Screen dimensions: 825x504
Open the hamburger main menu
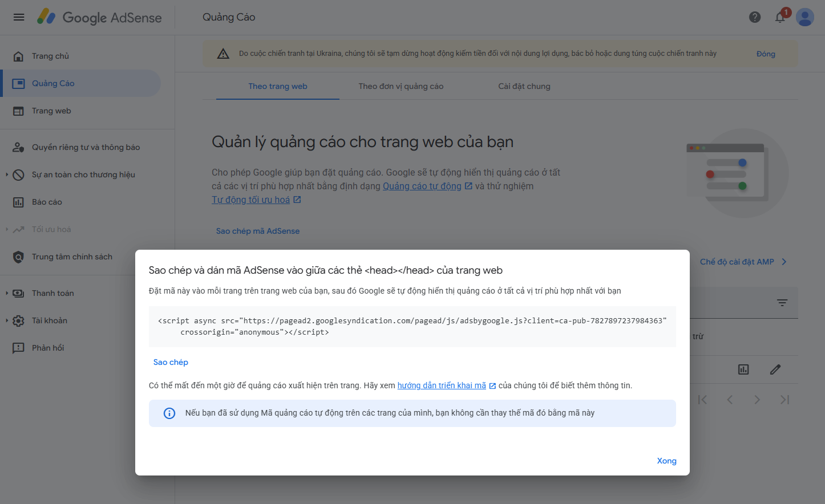[19, 17]
